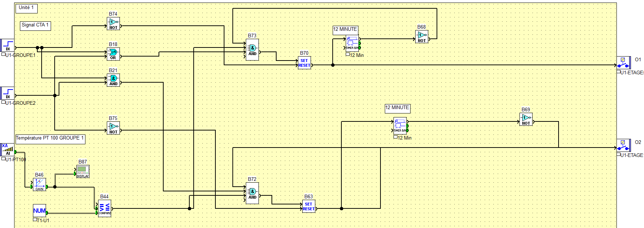Select the B21 AND gate block
This screenshot has height=228, width=644.
113,80
